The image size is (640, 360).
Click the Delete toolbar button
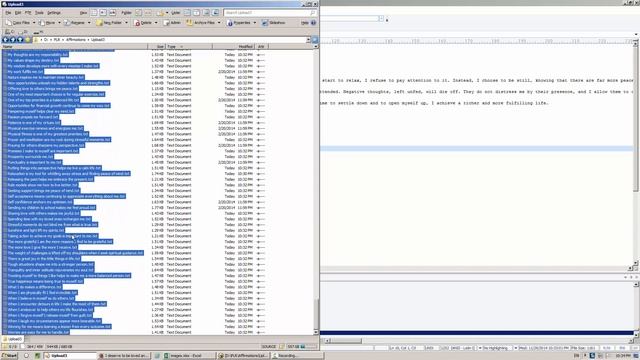point(143,23)
